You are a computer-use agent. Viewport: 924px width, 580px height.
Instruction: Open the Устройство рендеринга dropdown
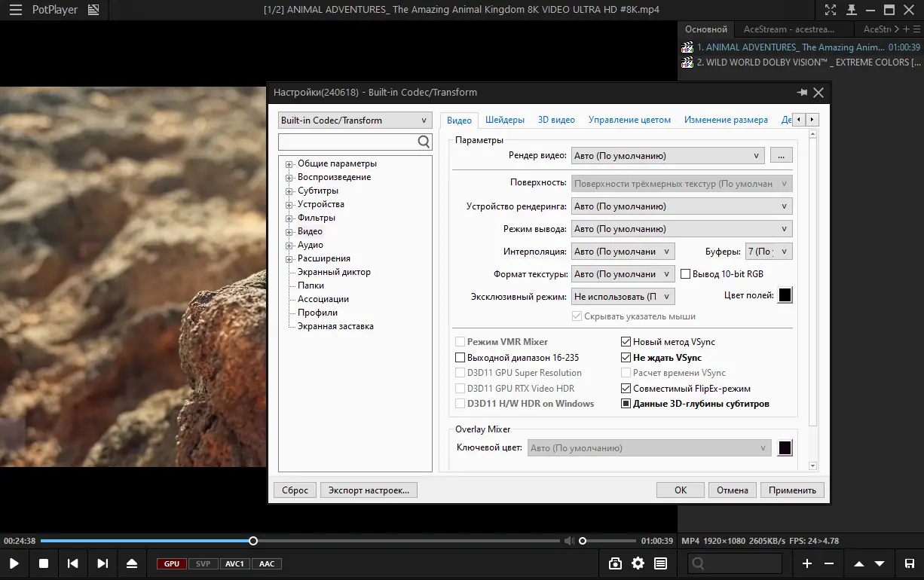pos(681,206)
